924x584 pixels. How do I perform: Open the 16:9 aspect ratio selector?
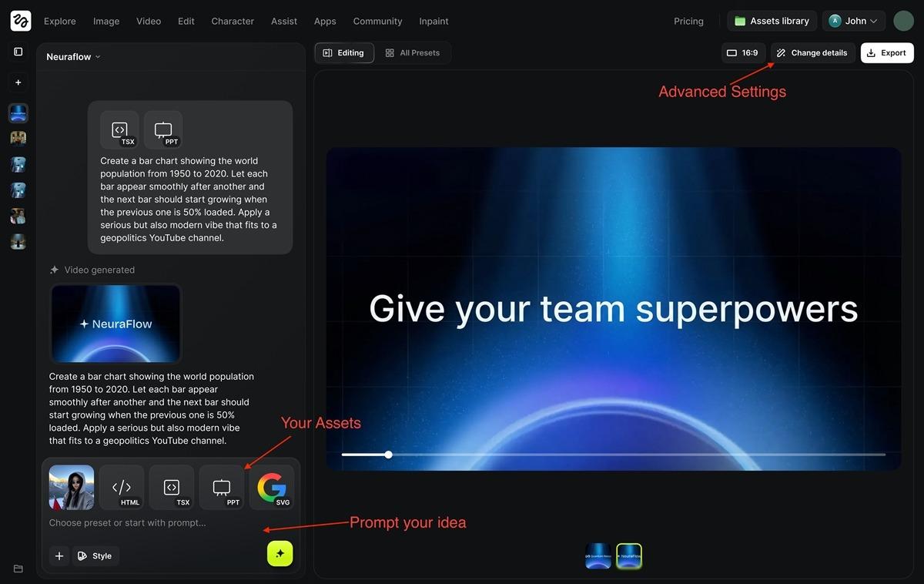click(x=742, y=52)
